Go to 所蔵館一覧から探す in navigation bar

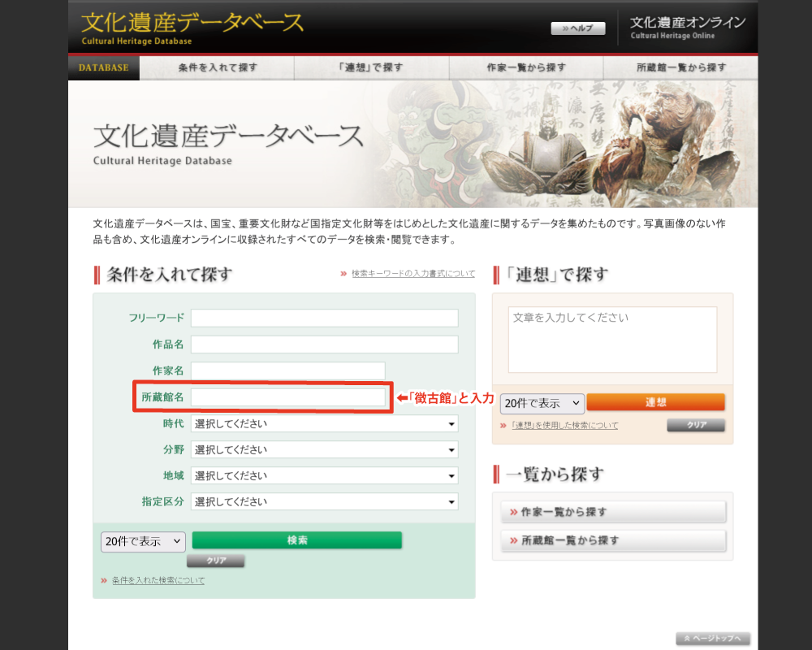681,67
